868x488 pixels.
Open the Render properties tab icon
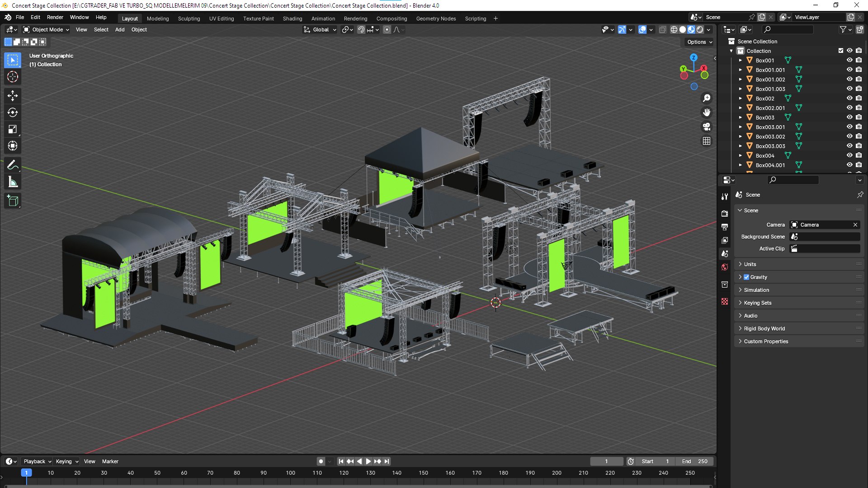725,213
